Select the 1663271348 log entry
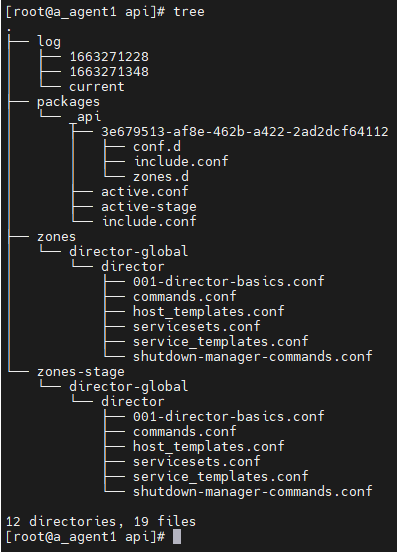 pos(109,72)
